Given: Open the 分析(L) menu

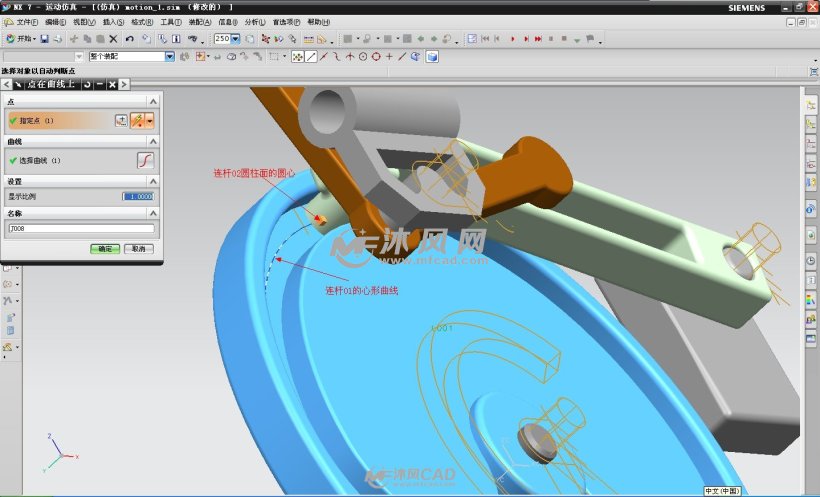Looking at the screenshot, I should 255,22.
